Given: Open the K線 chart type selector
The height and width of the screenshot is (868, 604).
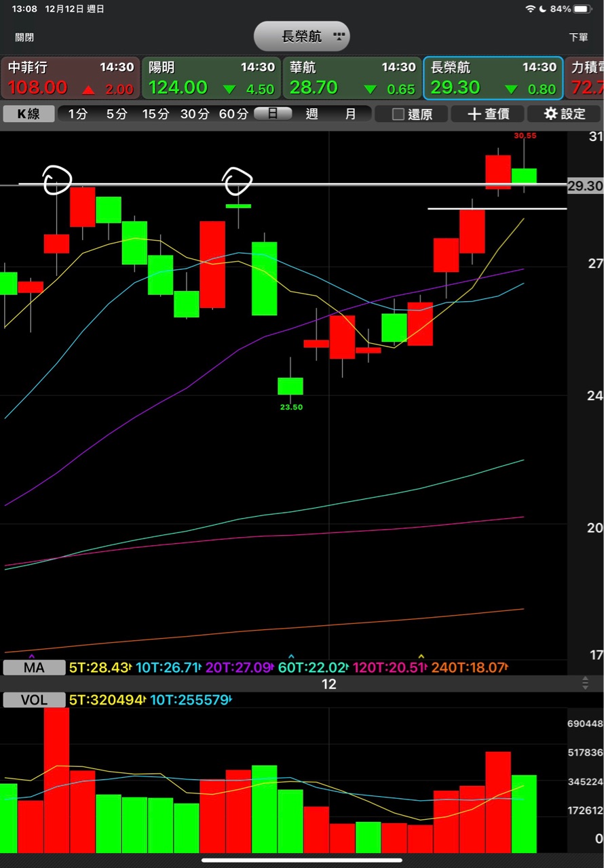Looking at the screenshot, I should click(29, 114).
